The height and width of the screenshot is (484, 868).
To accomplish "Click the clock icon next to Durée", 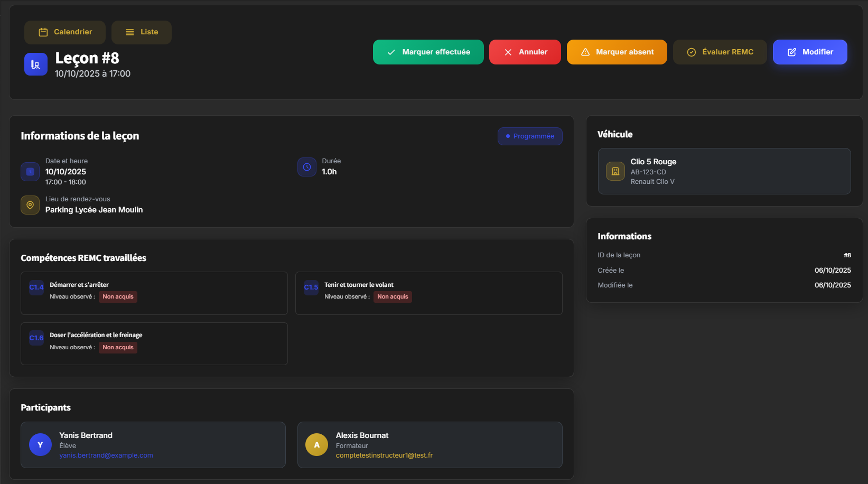I will 306,167.
